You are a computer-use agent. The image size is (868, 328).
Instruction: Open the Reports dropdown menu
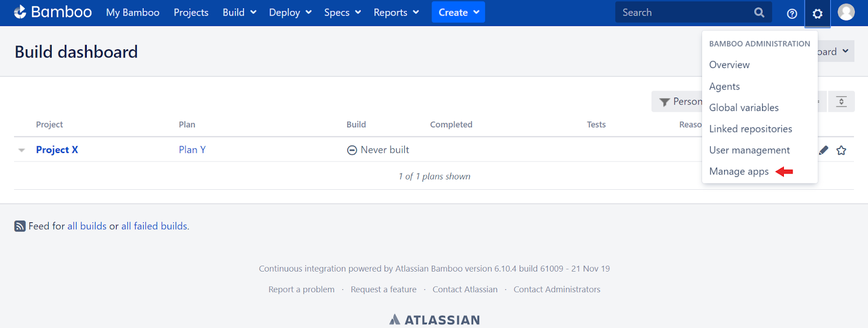coord(396,12)
